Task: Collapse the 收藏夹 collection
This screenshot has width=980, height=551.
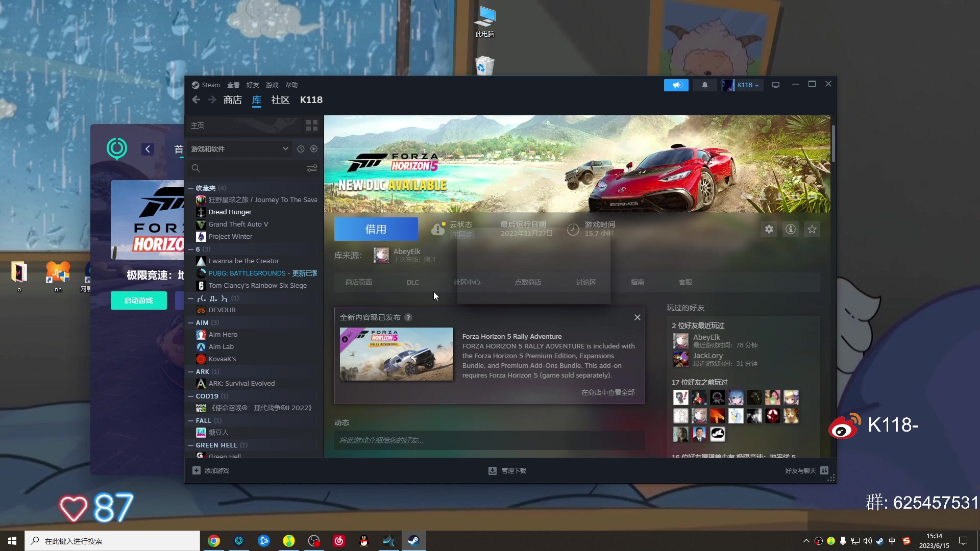Action: 190,188
